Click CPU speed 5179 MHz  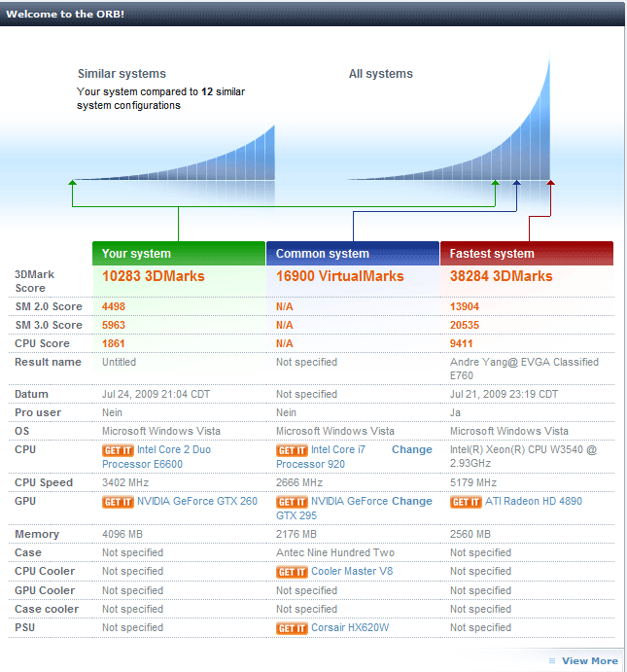point(472,482)
